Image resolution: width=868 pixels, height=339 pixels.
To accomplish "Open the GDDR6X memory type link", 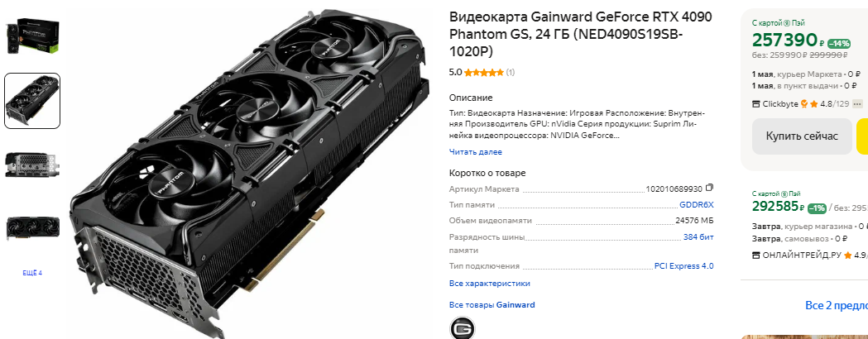I will 697,204.
